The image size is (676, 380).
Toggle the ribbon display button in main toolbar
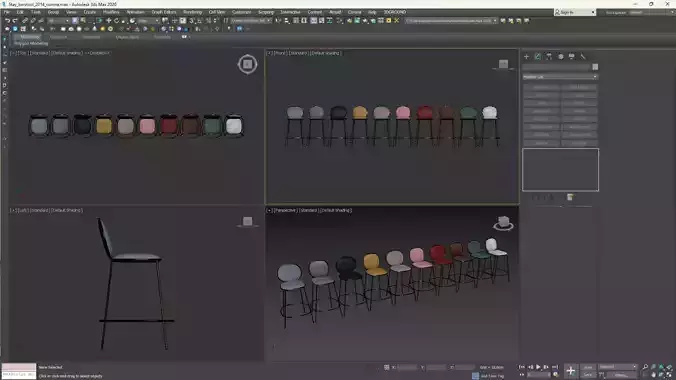pyautogui.click(x=313, y=20)
